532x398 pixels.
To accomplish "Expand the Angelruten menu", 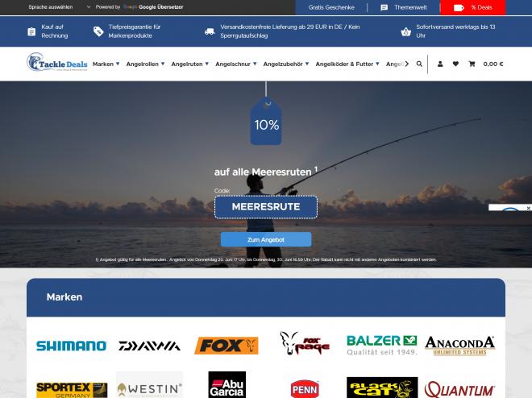I will tap(189, 64).
